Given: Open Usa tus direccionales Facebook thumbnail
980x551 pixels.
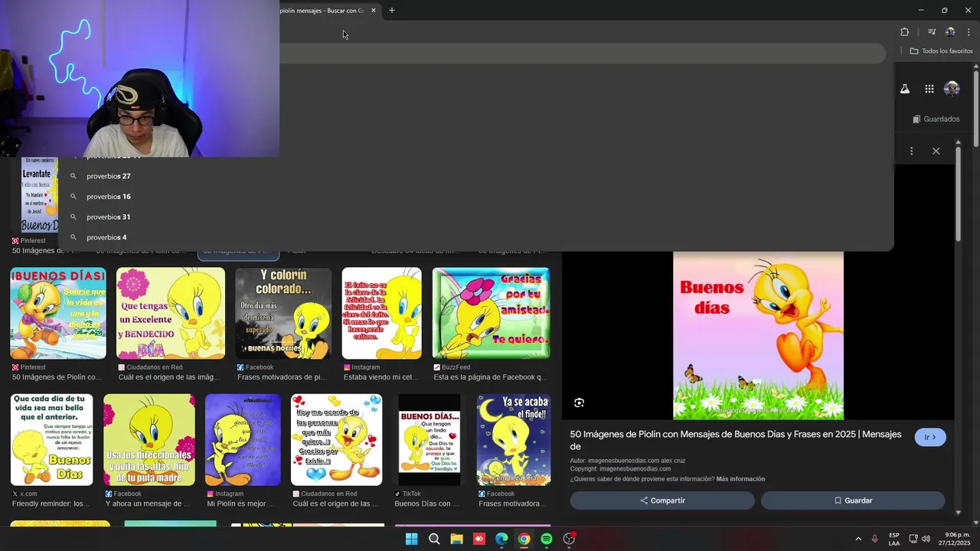Looking at the screenshot, I should coord(149,440).
